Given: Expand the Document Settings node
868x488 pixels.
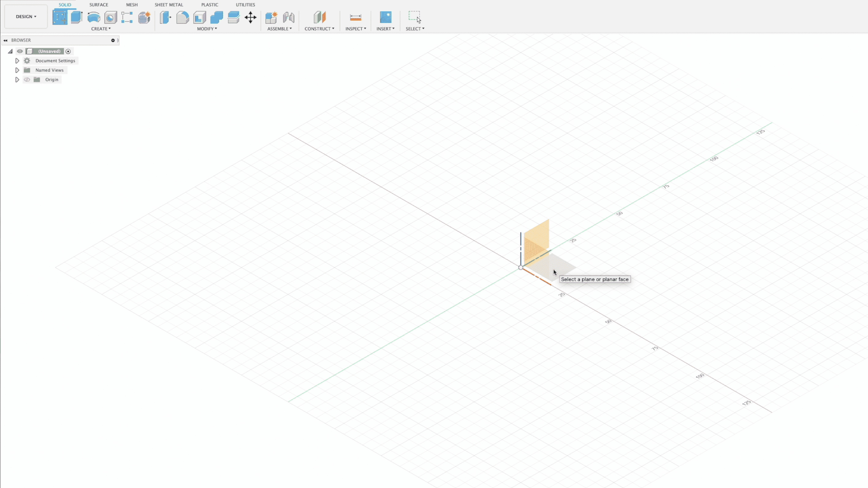Looking at the screenshot, I should [x=17, y=61].
